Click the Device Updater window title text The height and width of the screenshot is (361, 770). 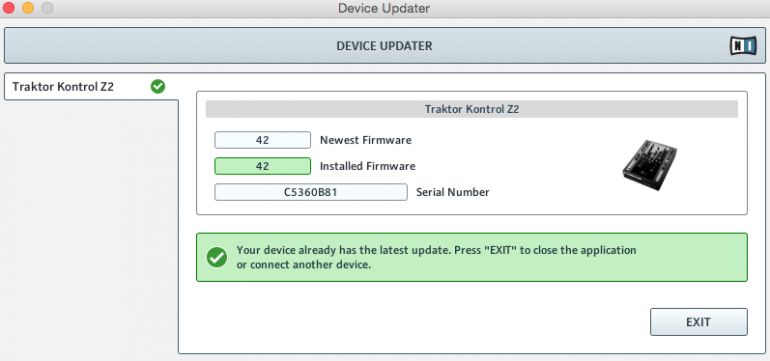click(x=384, y=8)
